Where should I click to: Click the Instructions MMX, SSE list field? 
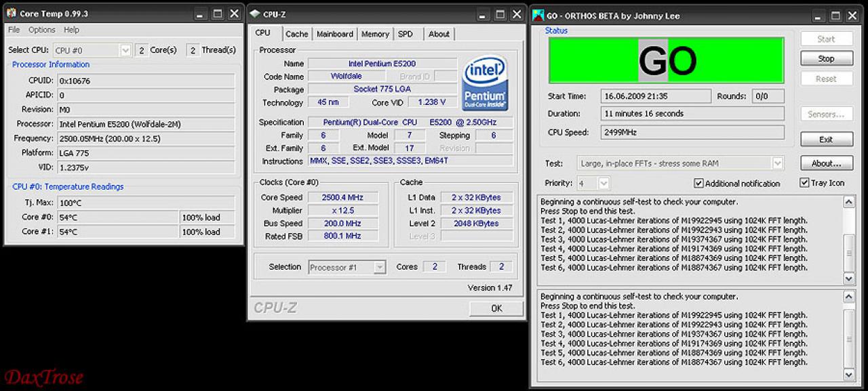click(x=410, y=161)
